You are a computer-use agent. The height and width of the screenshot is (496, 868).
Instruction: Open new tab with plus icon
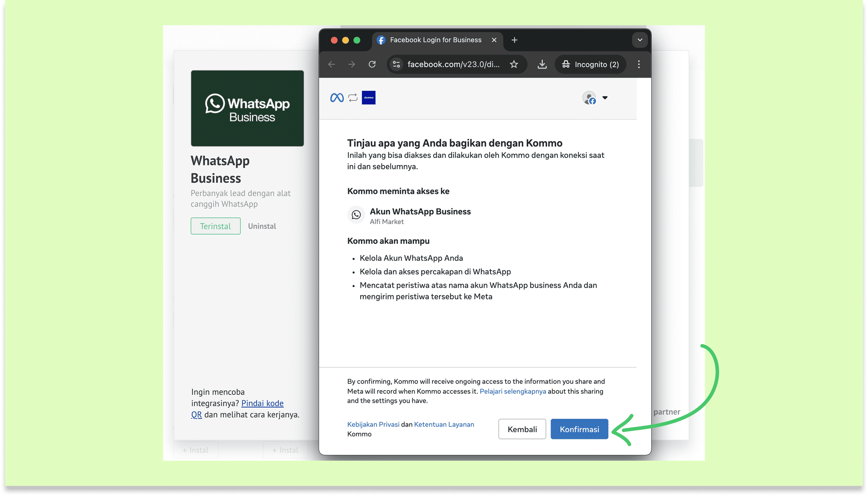tap(514, 40)
